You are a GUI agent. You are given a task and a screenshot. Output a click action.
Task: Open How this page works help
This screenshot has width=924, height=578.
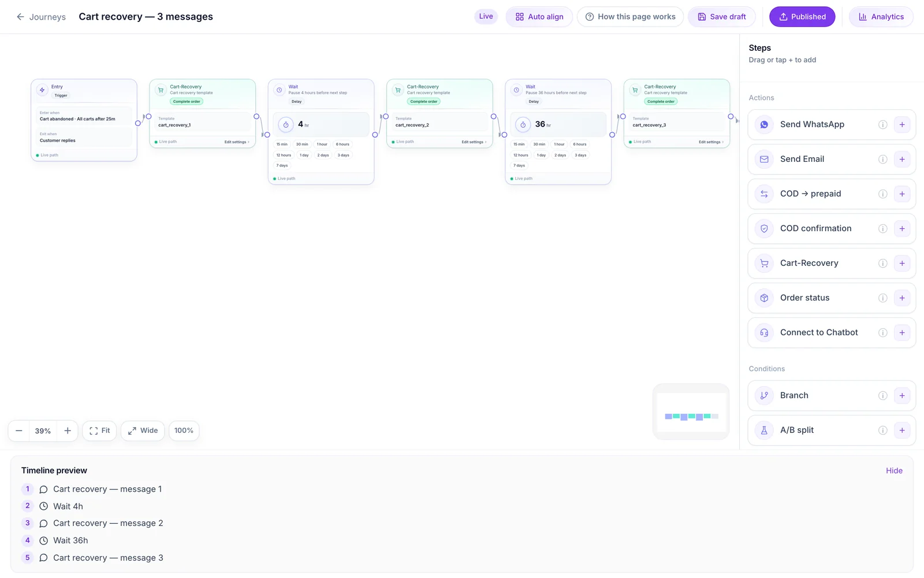point(630,17)
